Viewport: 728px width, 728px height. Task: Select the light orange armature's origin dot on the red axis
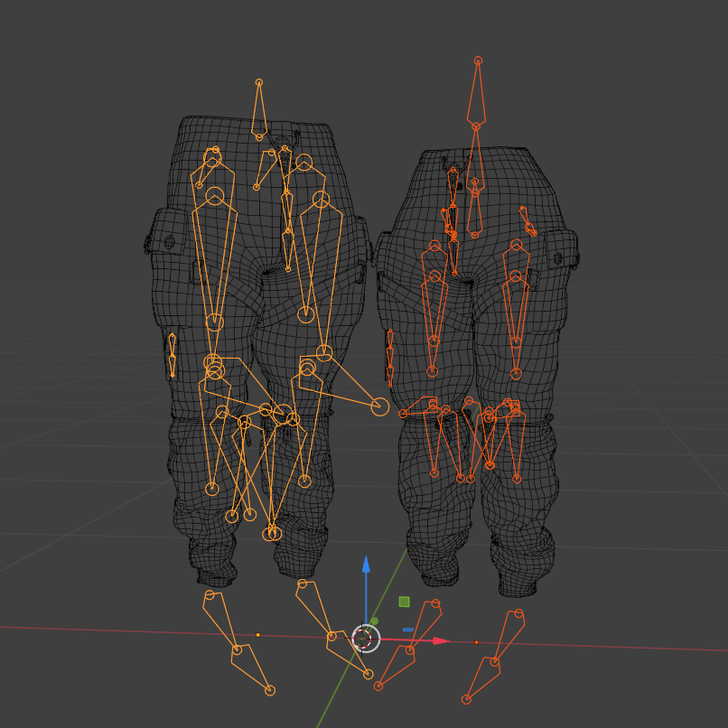258,635
